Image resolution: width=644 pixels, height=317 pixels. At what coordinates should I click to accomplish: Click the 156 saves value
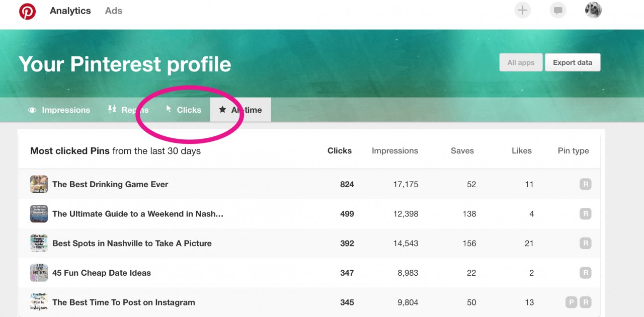click(x=469, y=243)
